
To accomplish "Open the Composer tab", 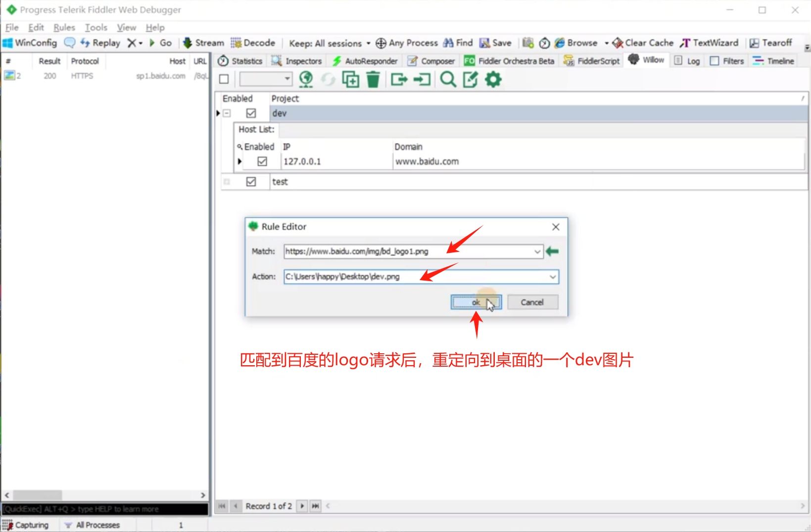I will tap(431, 61).
